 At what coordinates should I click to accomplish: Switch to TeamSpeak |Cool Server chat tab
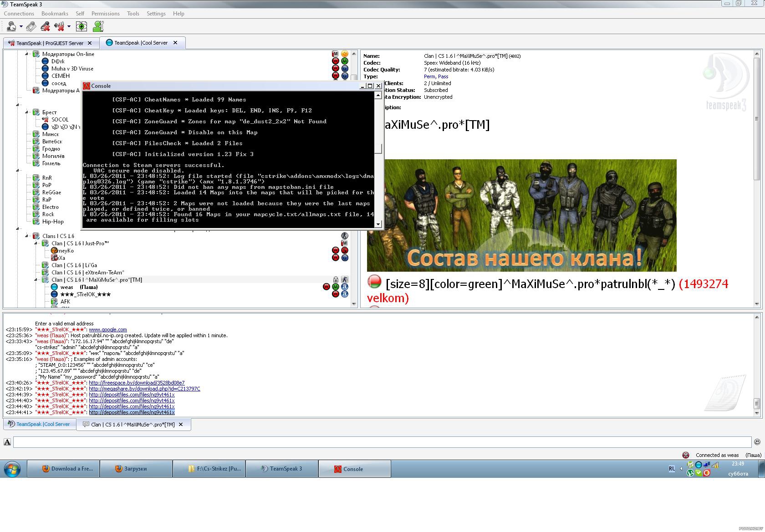[39, 424]
